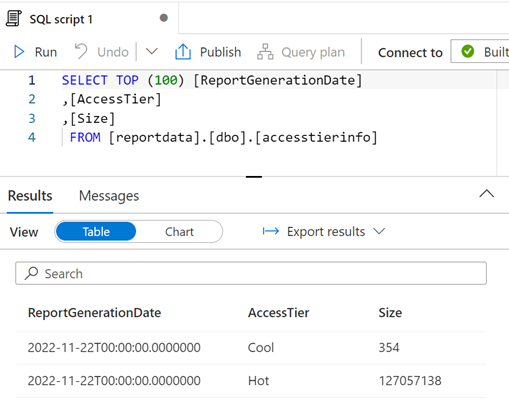Click the date cell in the Cool row
The image size is (509, 408).
114,348
